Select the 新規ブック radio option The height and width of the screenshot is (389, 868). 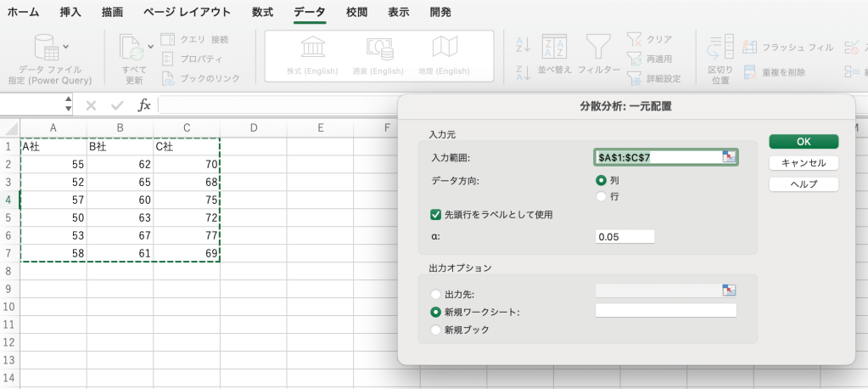(436, 330)
